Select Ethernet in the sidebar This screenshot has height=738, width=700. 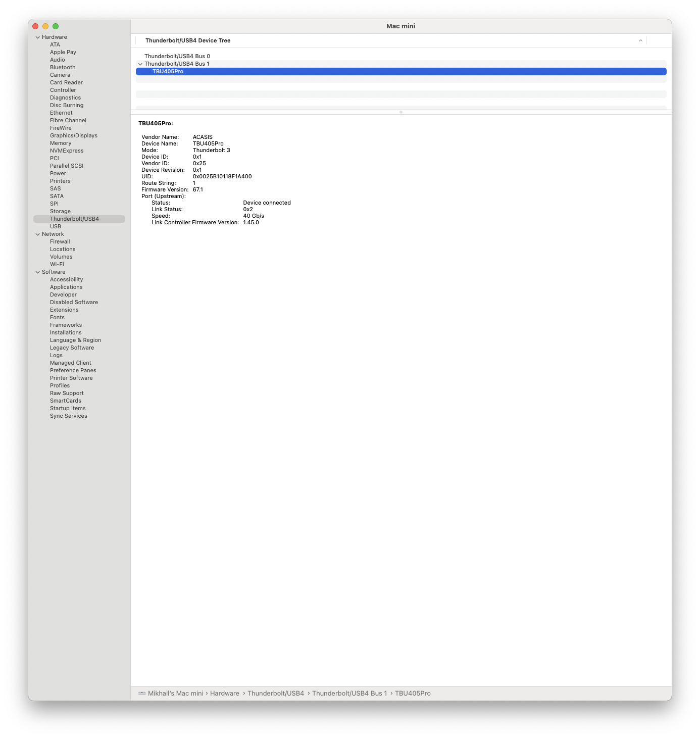61,113
